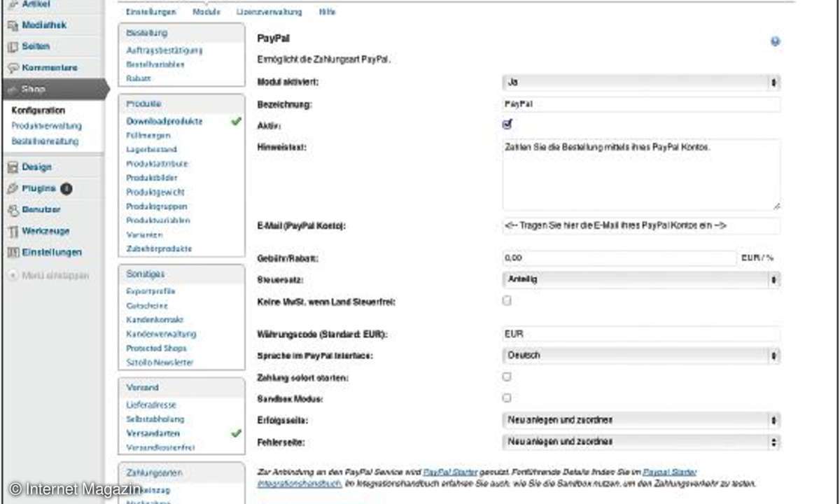Click the Plugins update count badge
This screenshot has height=504, width=840.
click(66, 188)
